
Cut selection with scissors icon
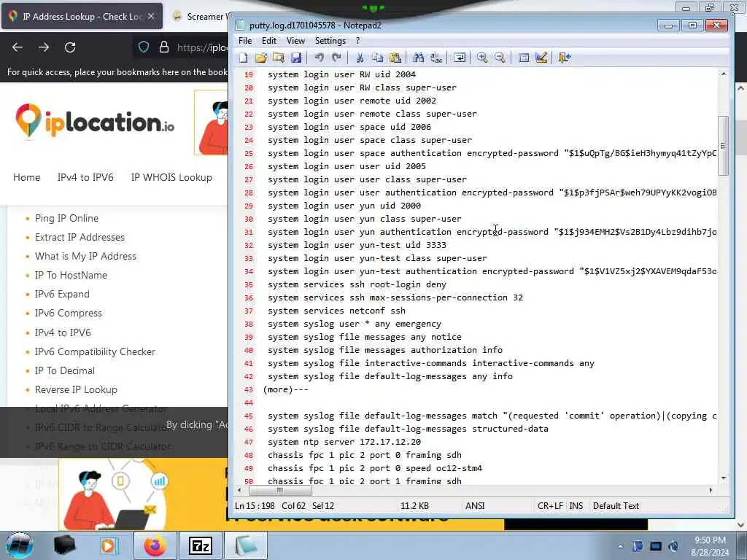[360, 58]
